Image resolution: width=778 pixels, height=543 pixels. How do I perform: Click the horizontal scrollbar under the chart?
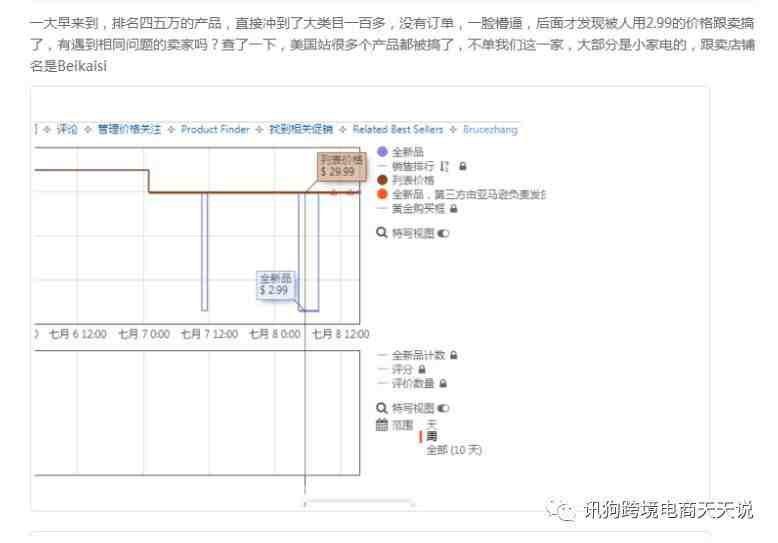pos(359,503)
